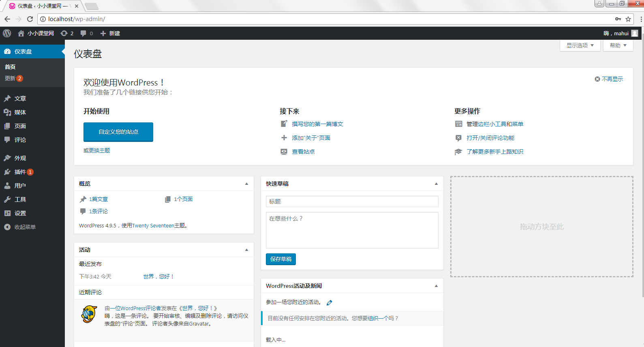Click the view site icon beside 查看站点

[284, 152]
